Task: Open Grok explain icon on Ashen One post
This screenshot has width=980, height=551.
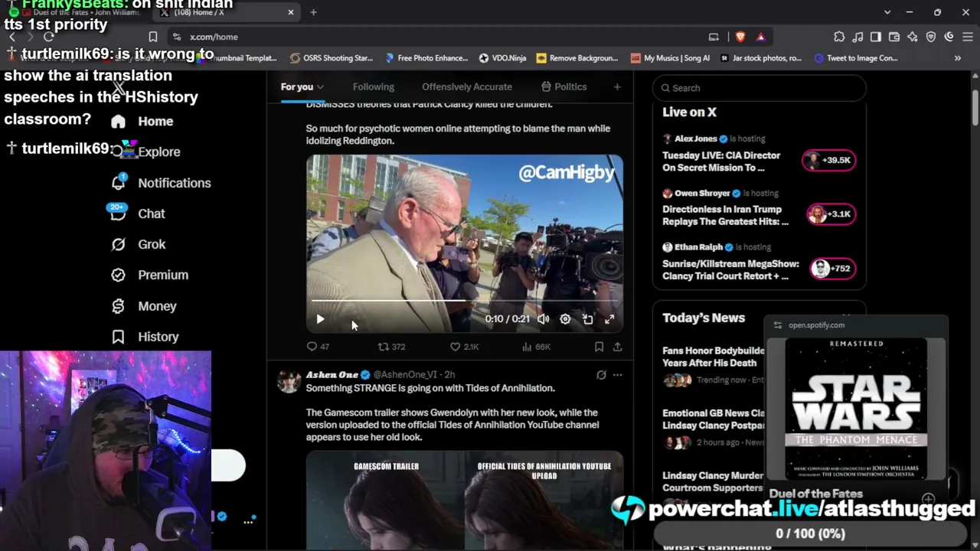Action: (601, 375)
